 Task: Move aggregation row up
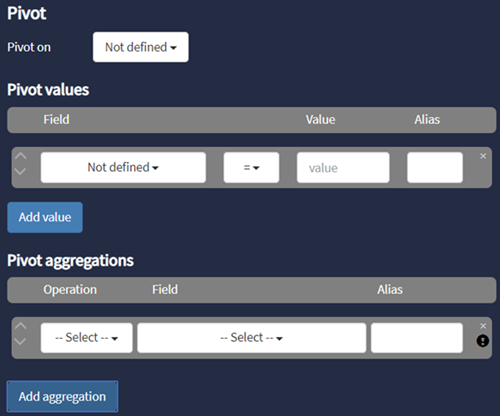pyautogui.click(x=21, y=326)
